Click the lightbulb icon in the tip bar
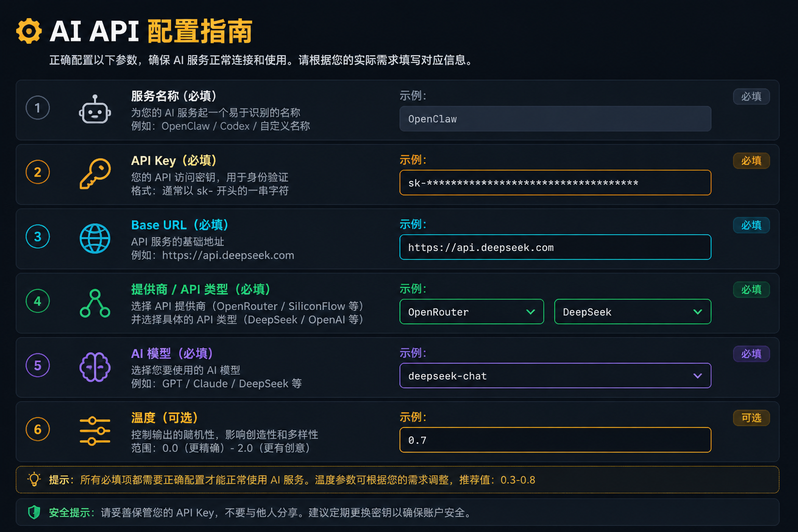Screen dimensions: 798x532 [34, 480]
